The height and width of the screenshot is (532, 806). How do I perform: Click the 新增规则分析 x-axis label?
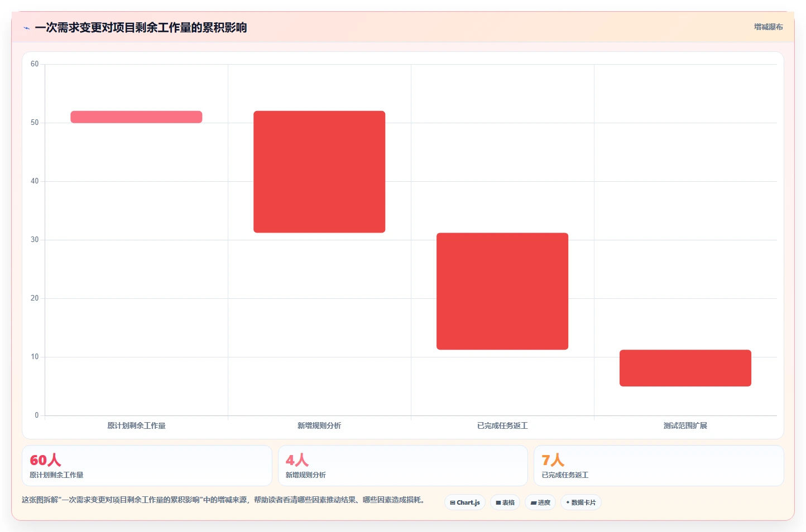pyautogui.click(x=319, y=425)
